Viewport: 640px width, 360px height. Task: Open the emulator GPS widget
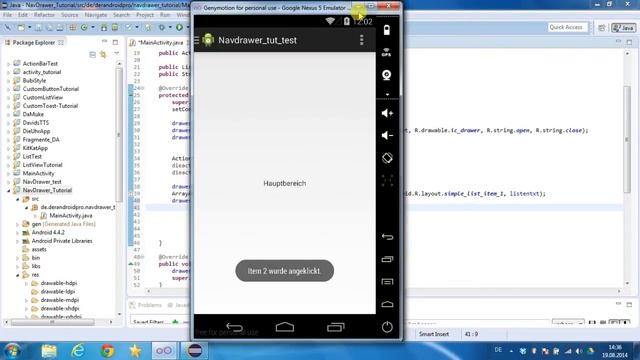(387, 52)
